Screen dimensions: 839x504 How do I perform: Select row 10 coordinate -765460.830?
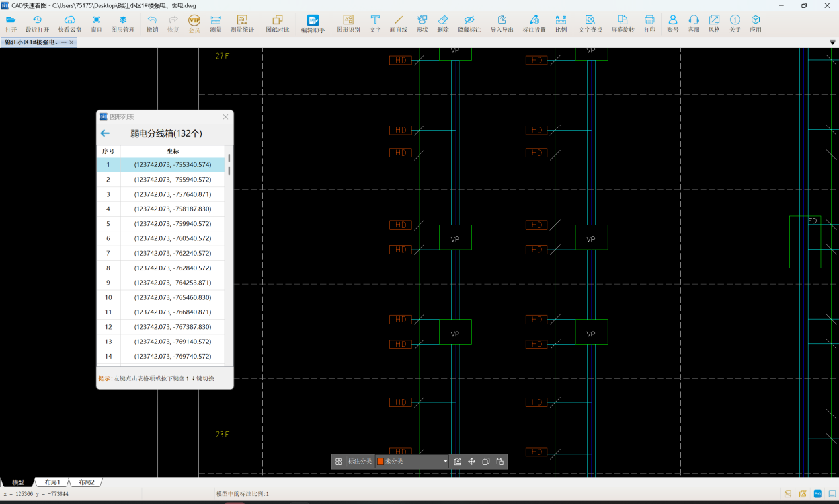(161, 297)
